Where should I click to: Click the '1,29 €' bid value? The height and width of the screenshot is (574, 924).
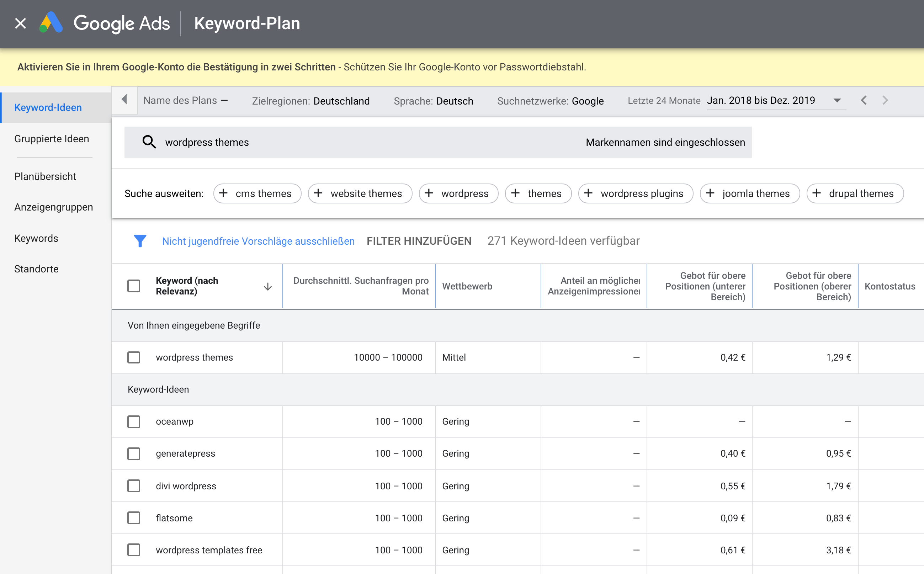pyautogui.click(x=838, y=357)
